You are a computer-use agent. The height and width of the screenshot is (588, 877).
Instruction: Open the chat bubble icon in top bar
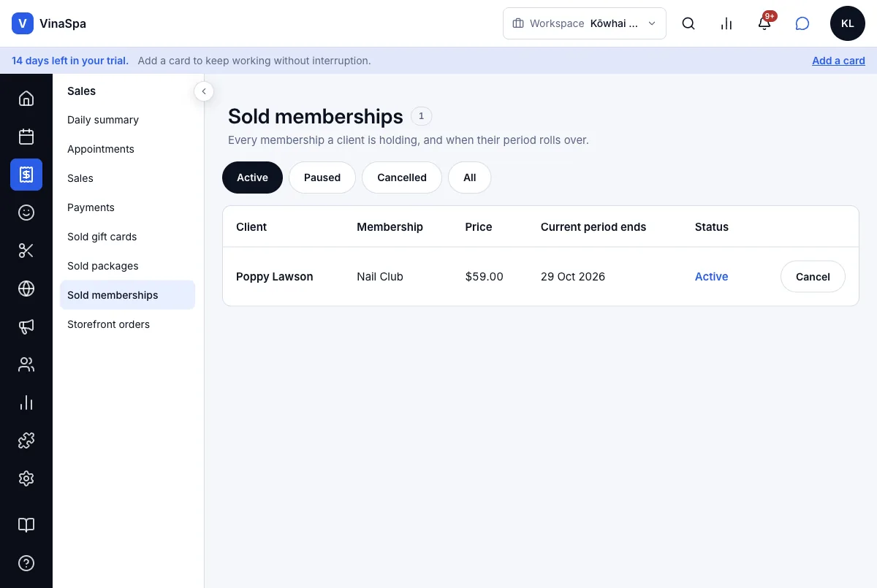802,23
